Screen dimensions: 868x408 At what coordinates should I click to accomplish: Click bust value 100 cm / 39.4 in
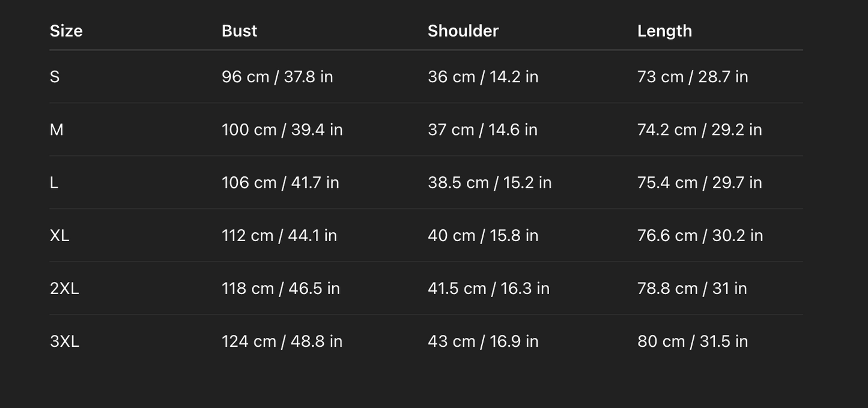point(282,130)
